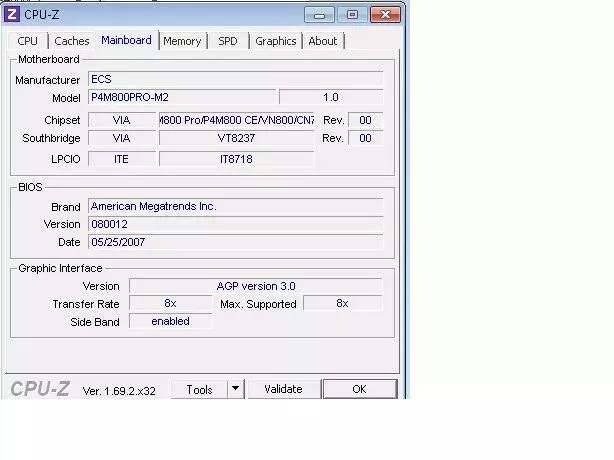Select the Manufacturer field showing ECS

click(x=235, y=79)
